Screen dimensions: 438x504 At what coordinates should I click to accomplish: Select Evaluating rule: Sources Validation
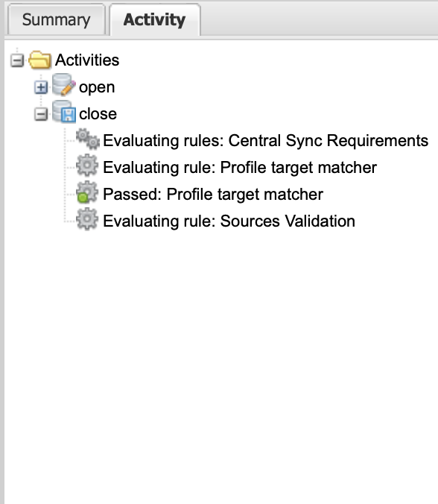pyautogui.click(x=229, y=221)
